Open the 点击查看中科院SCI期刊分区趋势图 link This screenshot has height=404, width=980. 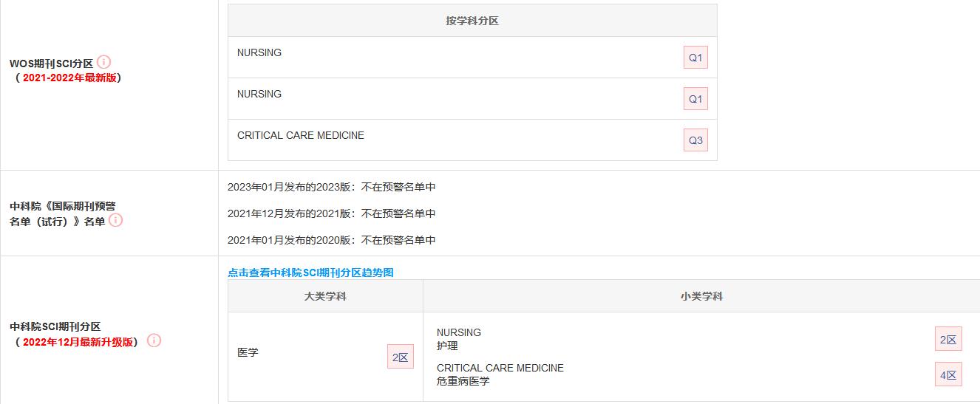(310, 273)
